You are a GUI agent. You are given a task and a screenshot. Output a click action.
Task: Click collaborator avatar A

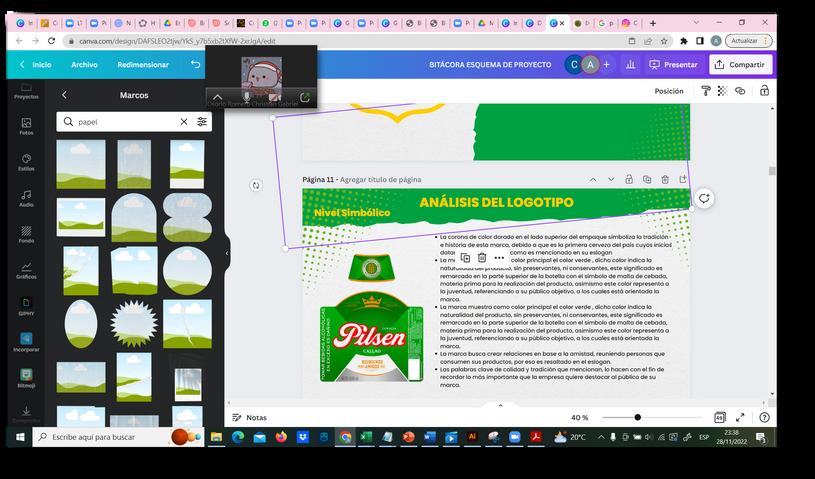click(590, 64)
